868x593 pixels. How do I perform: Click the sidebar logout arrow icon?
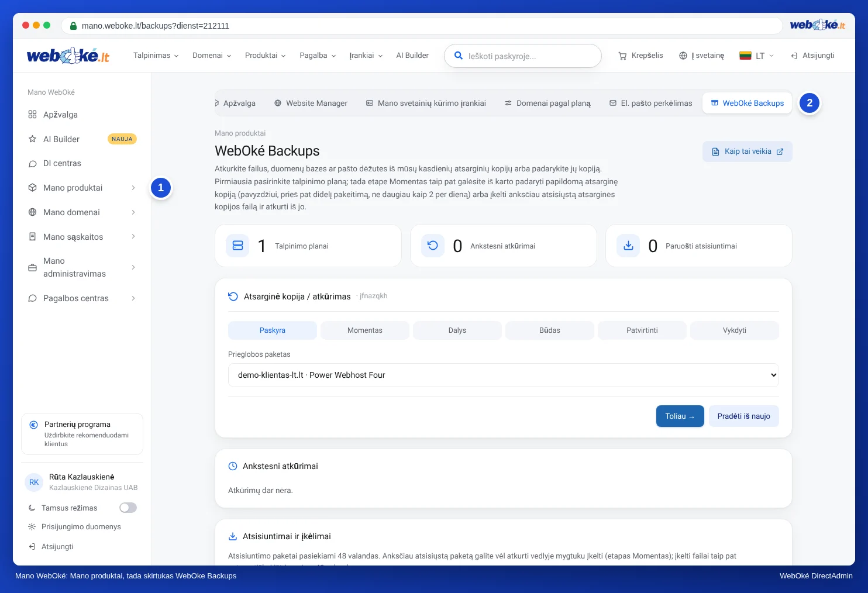32,547
